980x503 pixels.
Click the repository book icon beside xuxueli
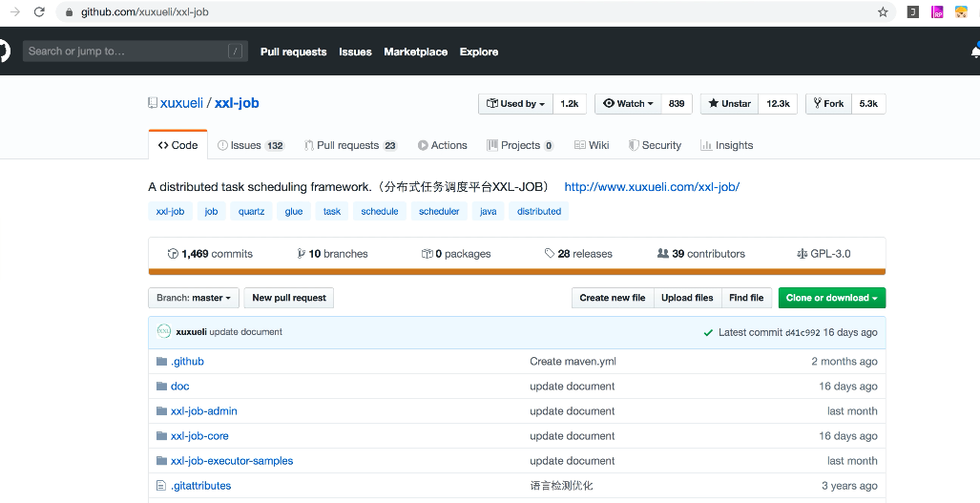tap(153, 103)
